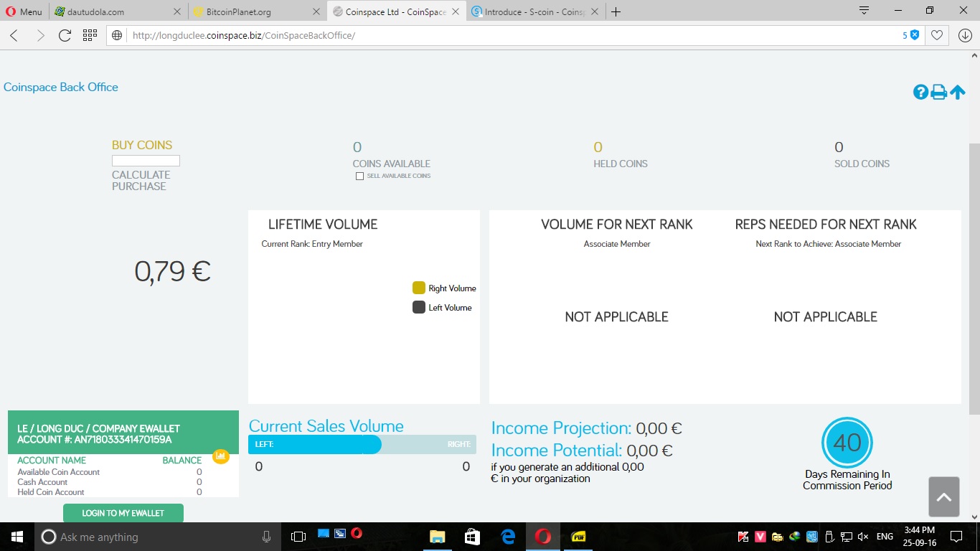Viewport: 980px width, 551px height.
Task: Click the page vertical scrollbar
Action: [974, 278]
